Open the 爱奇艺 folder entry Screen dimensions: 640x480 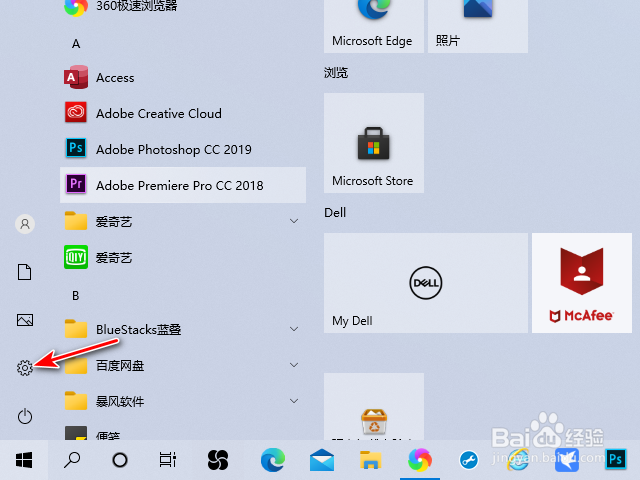click(183, 221)
